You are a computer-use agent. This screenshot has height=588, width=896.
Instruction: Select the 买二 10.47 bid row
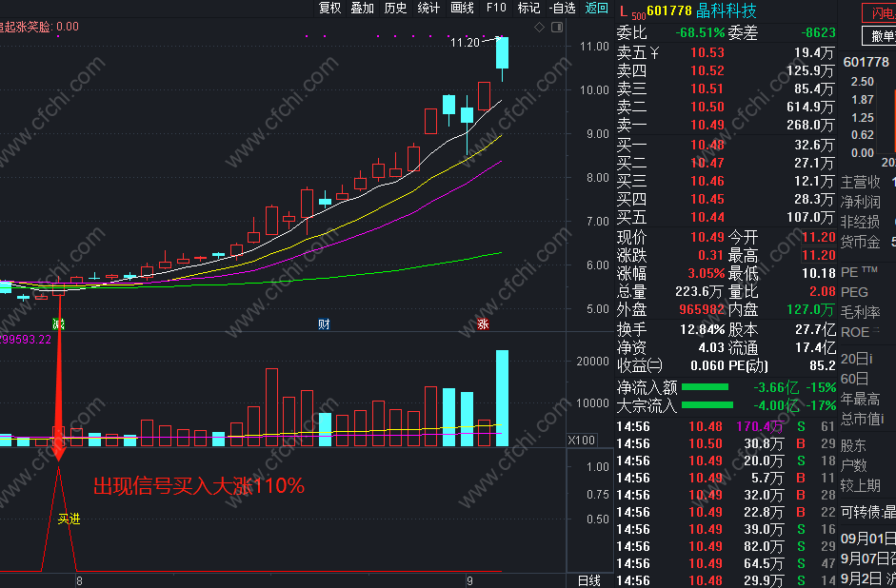[x=726, y=164]
